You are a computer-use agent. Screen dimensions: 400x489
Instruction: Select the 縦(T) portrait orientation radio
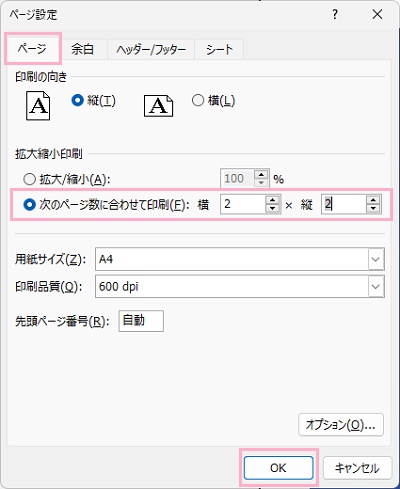point(77,100)
